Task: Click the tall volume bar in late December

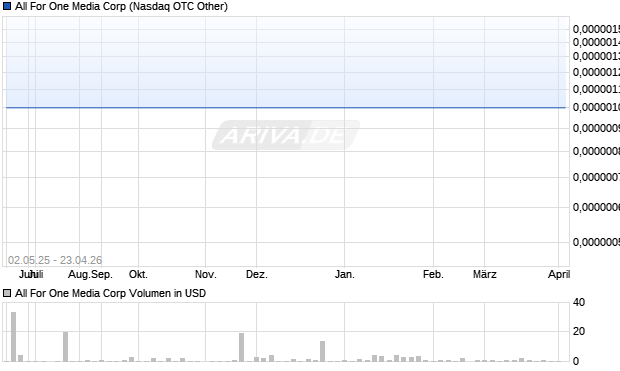Action: [323, 351]
